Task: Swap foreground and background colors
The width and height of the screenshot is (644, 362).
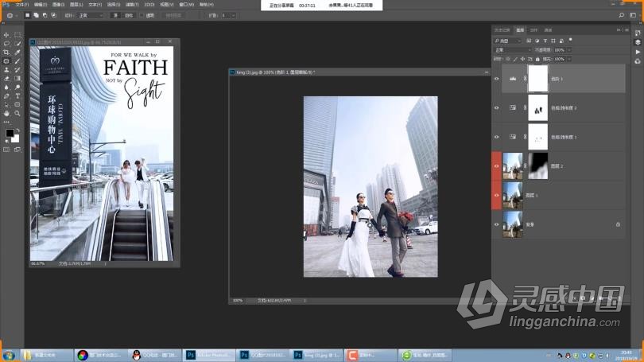Action: coord(17,130)
